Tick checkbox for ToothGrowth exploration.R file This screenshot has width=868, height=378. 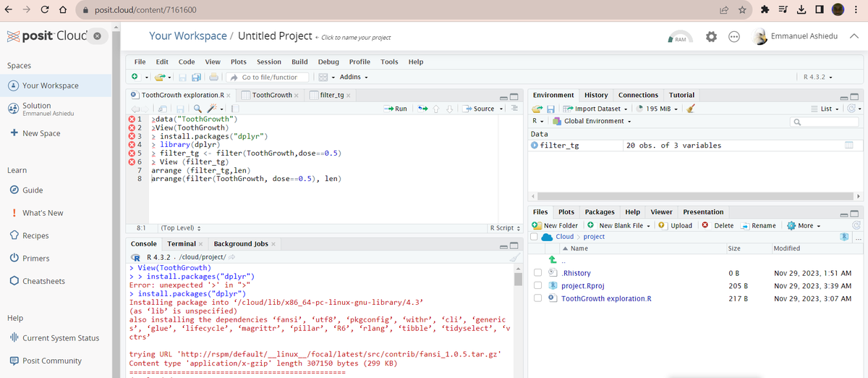(x=537, y=298)
